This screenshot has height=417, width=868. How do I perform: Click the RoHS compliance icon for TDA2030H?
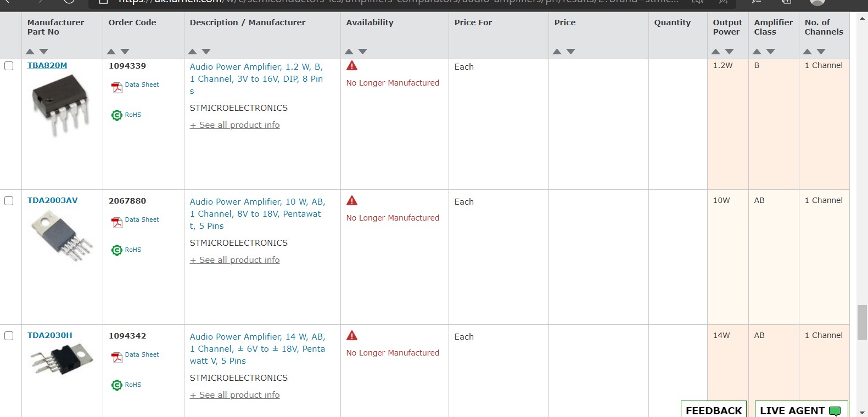[117, 385]
